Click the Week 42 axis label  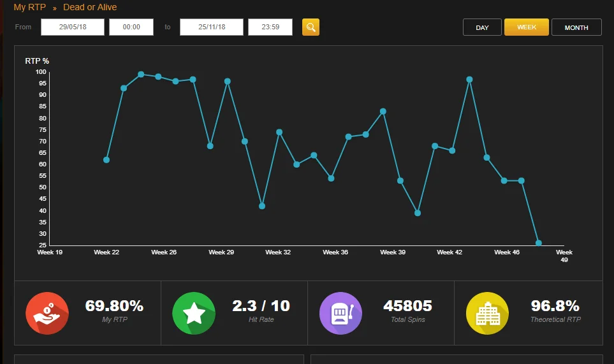tap(450, 252)
